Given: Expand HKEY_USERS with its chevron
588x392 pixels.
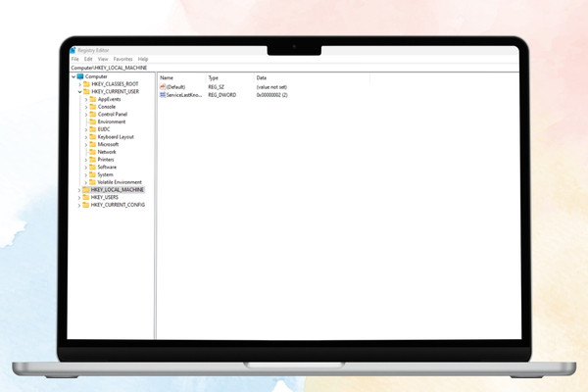Looking at the screenshot, I should coord(79,198).
